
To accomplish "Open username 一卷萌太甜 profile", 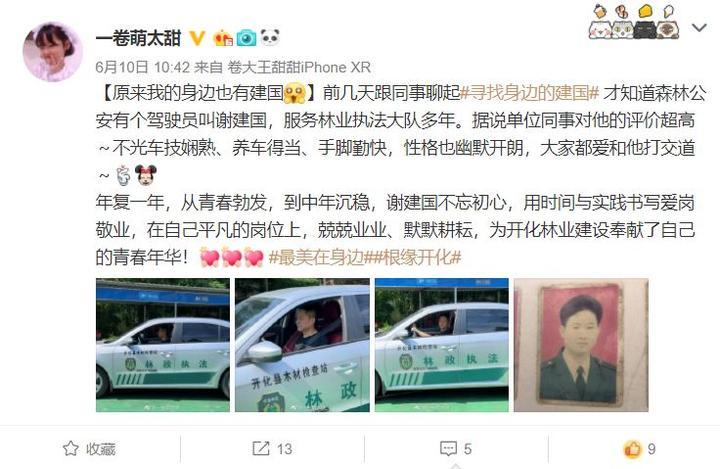I will (138, 38).
